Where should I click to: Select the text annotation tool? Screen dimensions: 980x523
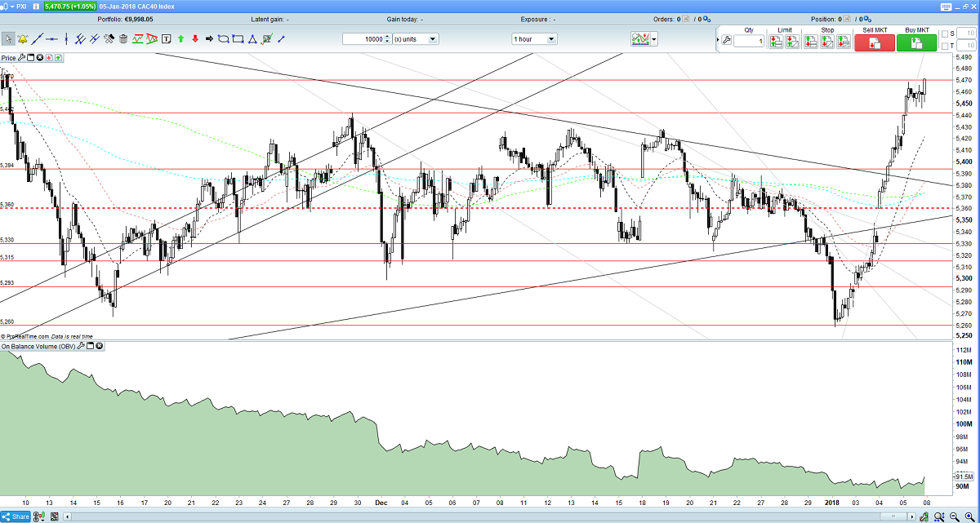coord(167,38)
